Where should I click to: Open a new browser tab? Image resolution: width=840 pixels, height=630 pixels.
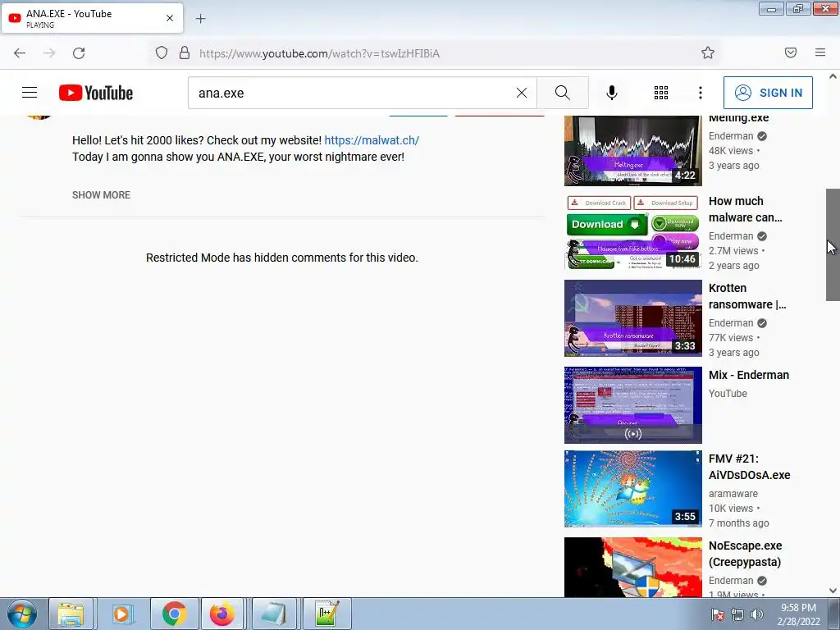coord(200,19)
